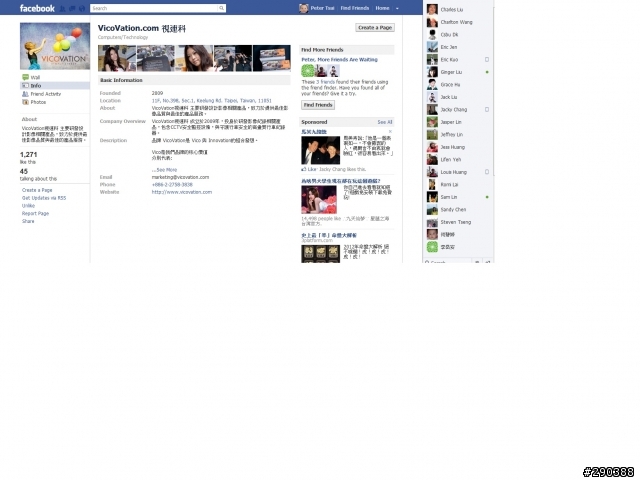Open first photo strip thumbnail of woman
The width and height of the screenshot is (640, 480).
117,58
